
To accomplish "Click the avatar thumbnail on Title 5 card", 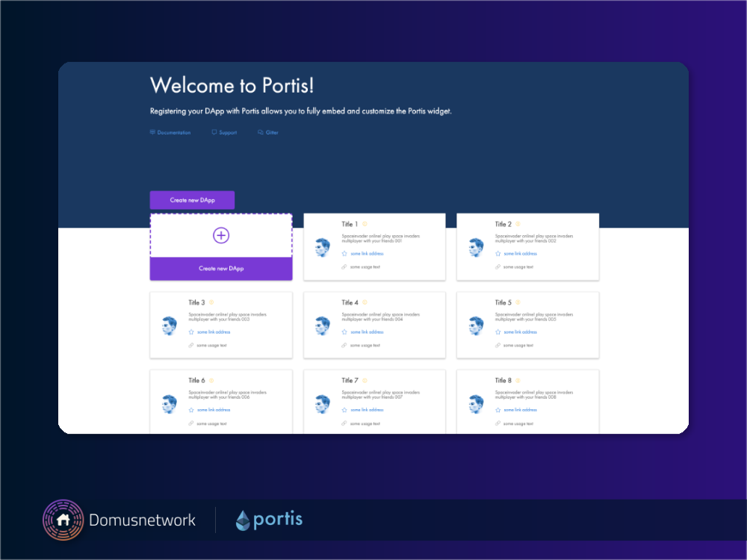I will [x=476, y=326].
